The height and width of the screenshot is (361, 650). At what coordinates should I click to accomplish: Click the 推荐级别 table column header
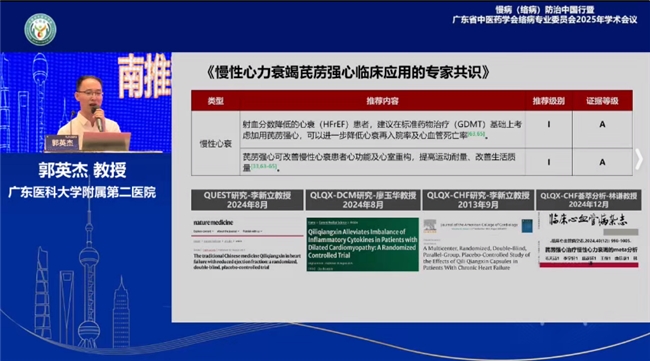[548, 101]
